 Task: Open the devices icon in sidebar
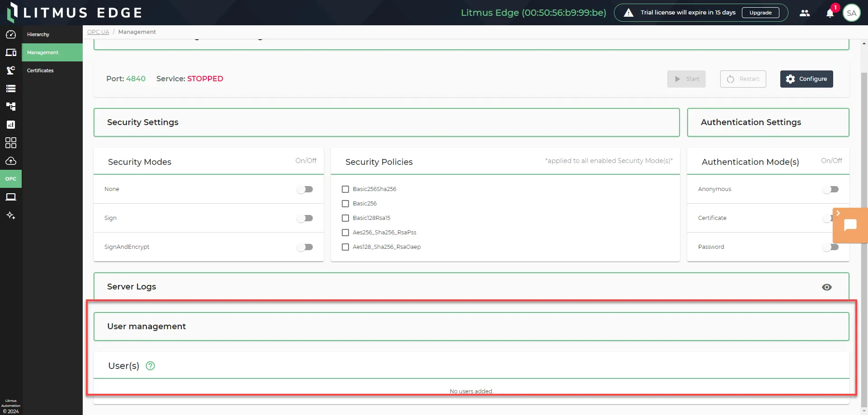(x=11, y=52)
